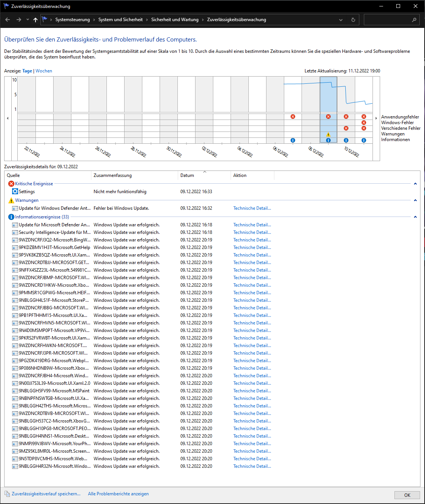This screenshot has height=504, width=425.
Task: Open the Sicherheit und Wartung breadcrumb
Action: [175, 20]
